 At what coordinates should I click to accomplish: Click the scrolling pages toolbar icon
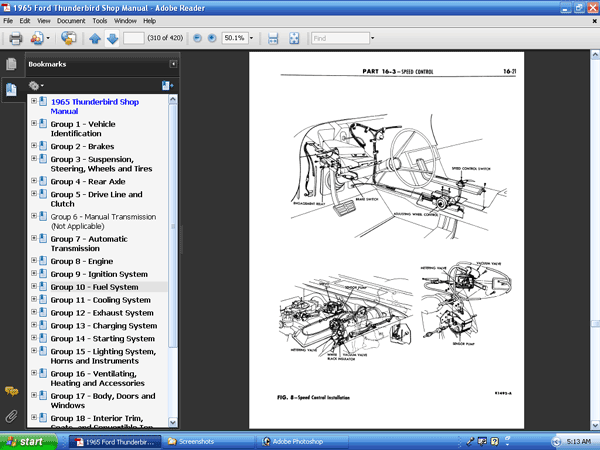(x=273, y=38)
